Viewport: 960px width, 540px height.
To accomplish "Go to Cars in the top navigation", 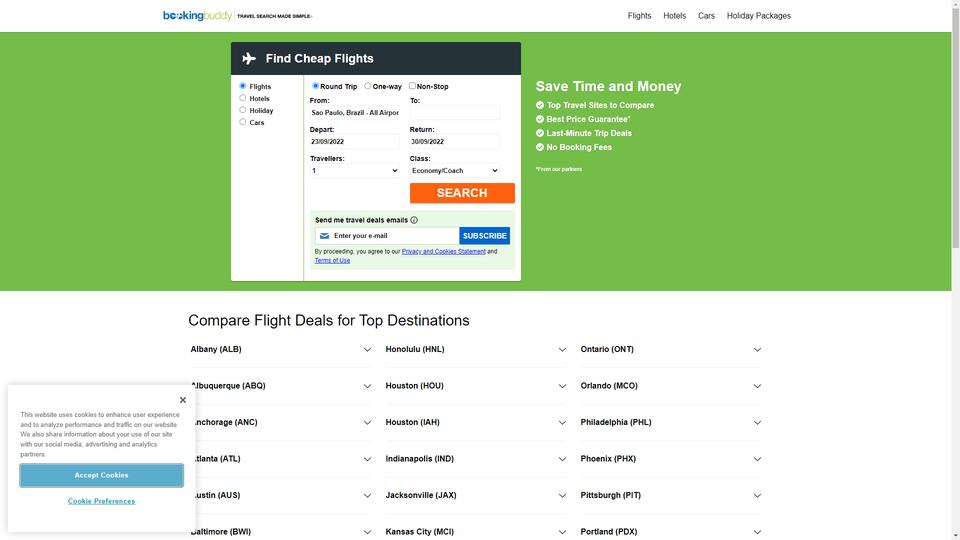I will click(x=707, y=16).
